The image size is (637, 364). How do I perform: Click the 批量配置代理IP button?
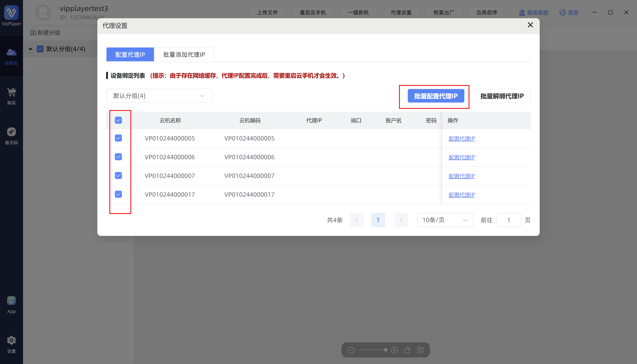[x=435, y=96]
